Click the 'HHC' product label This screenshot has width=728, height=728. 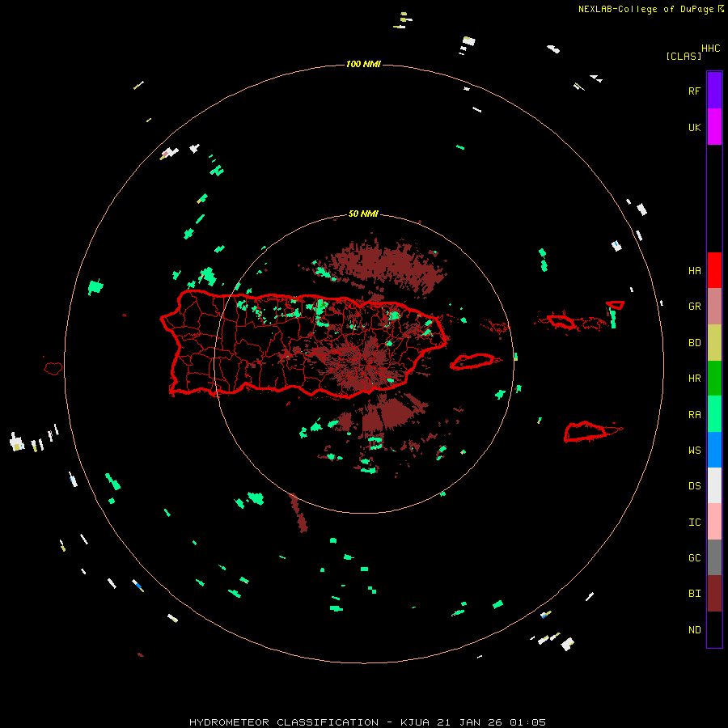711,49
